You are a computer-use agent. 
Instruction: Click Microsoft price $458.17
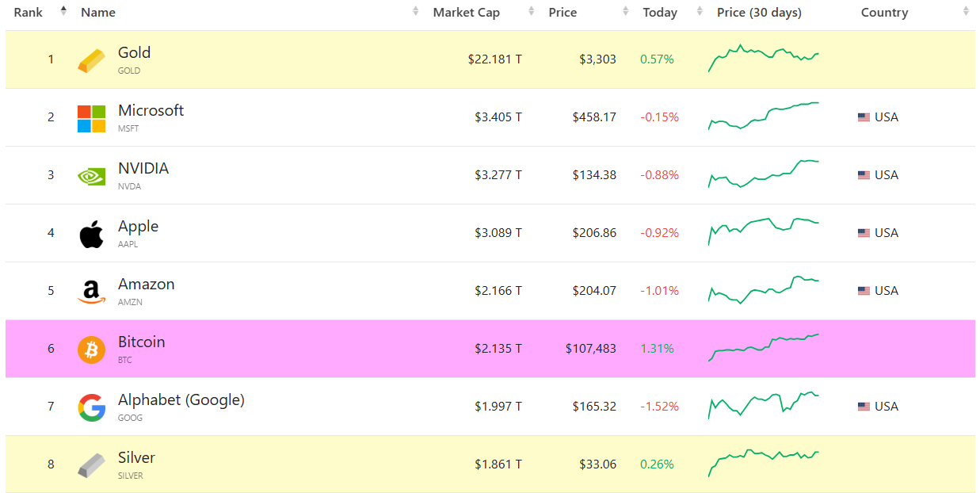[594, 117]
